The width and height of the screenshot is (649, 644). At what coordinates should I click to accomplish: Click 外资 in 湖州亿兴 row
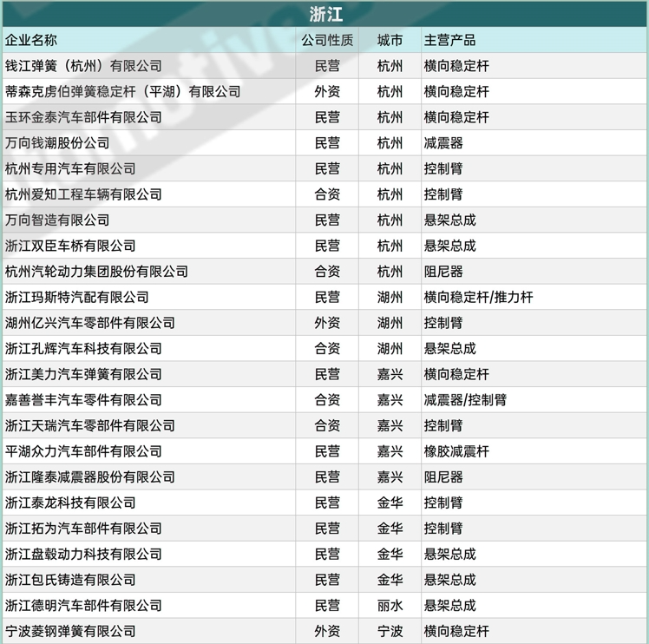(x=327, y=323)
